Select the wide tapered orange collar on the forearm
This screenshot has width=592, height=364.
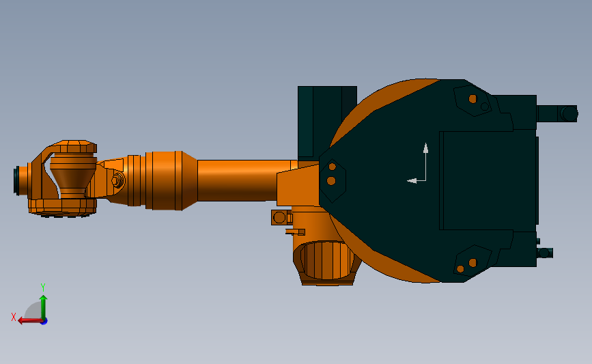coord(171,180)
